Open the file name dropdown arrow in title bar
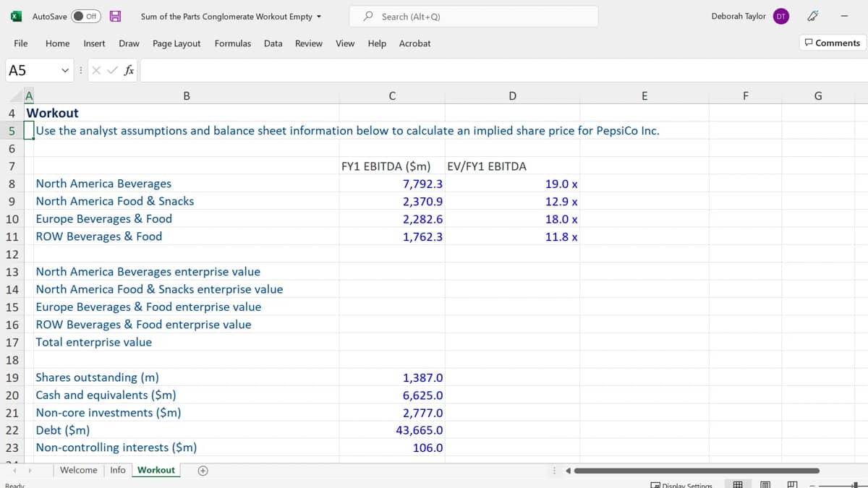868x488 pixels. 319,17
